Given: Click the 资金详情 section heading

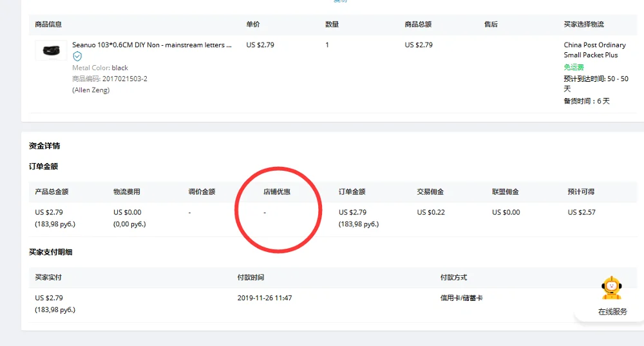Looking at the screenshot, I should pos(44,146).
